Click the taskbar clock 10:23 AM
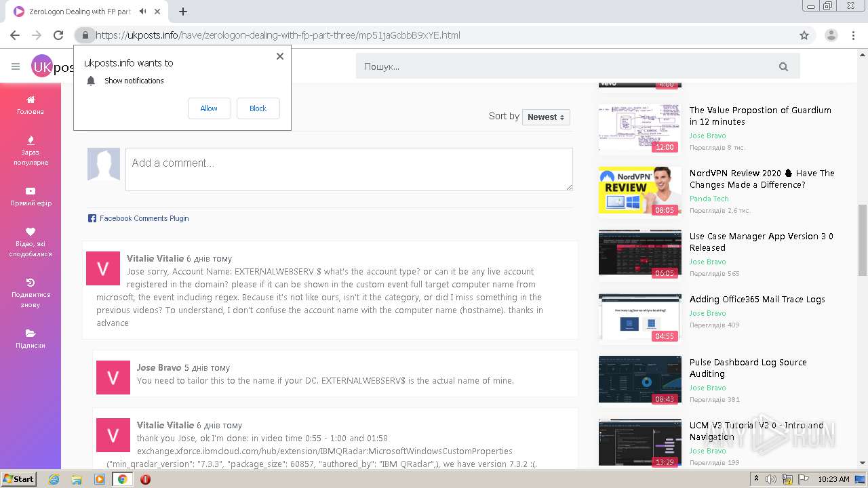Screen dimensions: 868x488 coord(833,479)
